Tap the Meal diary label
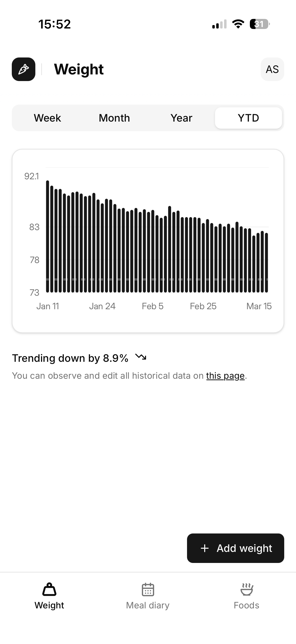 click(148, 605)
